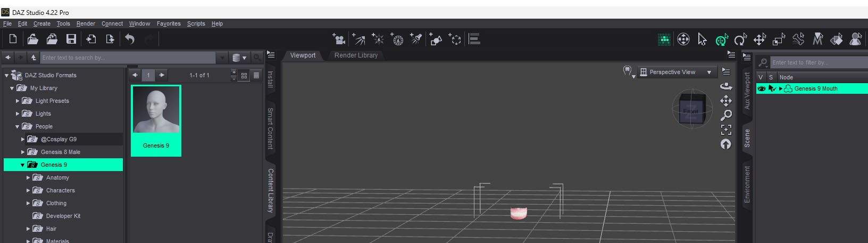The width and height of the screenshot is (868, 243).
Task: Go up one folder level in content library
Action: coord(34,58)
